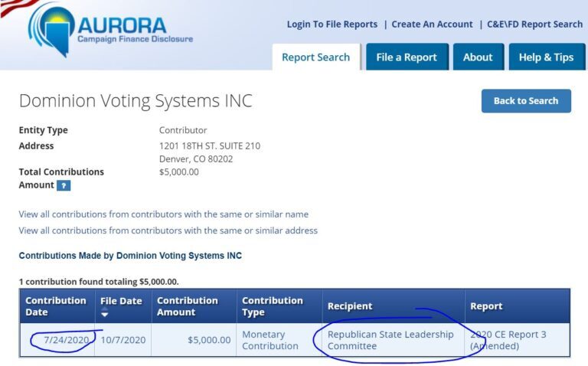View contributions with same or similar name

point(164,214)
